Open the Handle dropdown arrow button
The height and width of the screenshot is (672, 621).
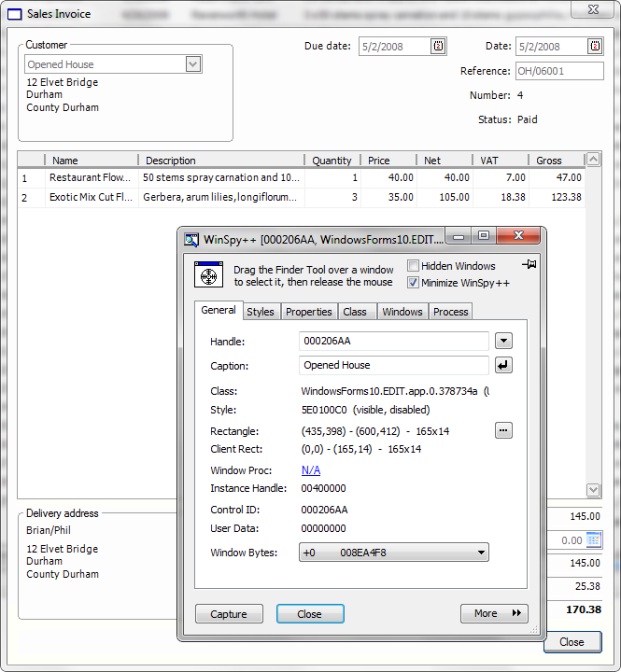point(503,341)
